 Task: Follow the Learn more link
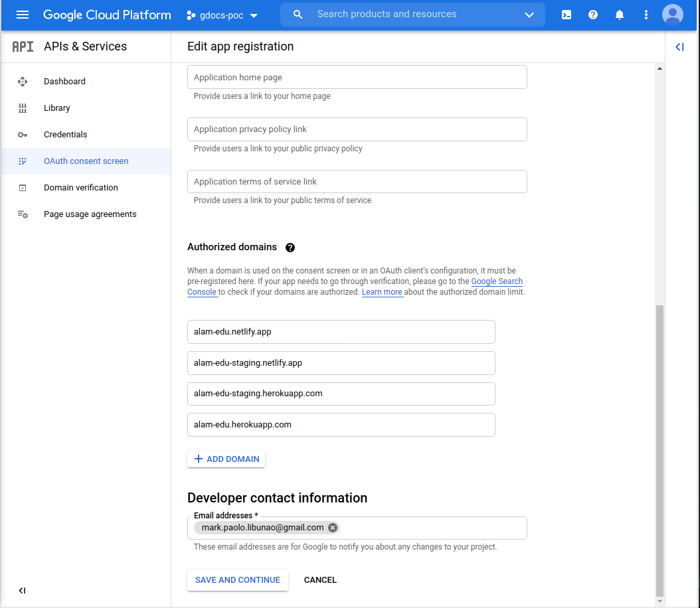pyautogui.click(x=382, y=292)
